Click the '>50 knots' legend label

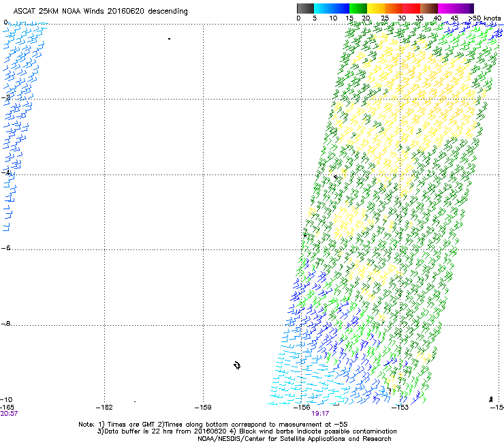pyautogui.click(x=485, y=18)
